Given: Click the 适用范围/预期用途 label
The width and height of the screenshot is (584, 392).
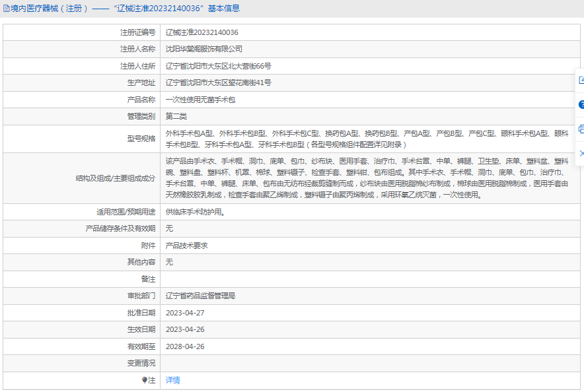Looking at the screenshot, I should (x=126, y=212).
